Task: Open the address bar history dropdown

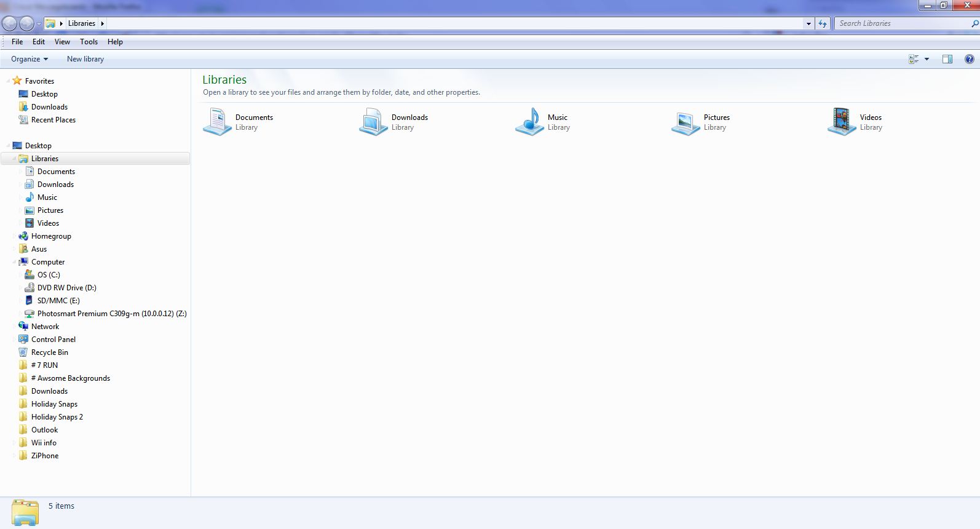Action: [x=808, y=23]
